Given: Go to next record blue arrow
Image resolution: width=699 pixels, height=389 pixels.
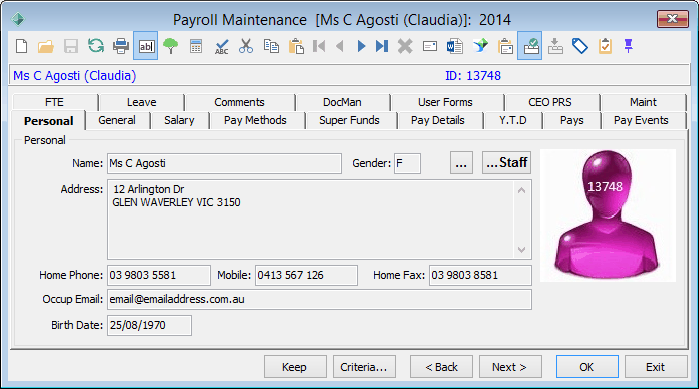Looking at the screenshot, I should [362, 46].
